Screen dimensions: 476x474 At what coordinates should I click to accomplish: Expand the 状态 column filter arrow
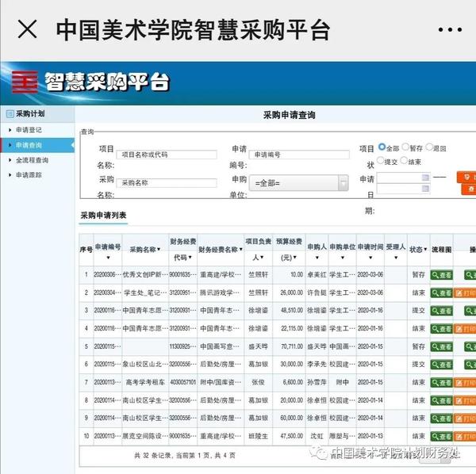pos(423,250)
